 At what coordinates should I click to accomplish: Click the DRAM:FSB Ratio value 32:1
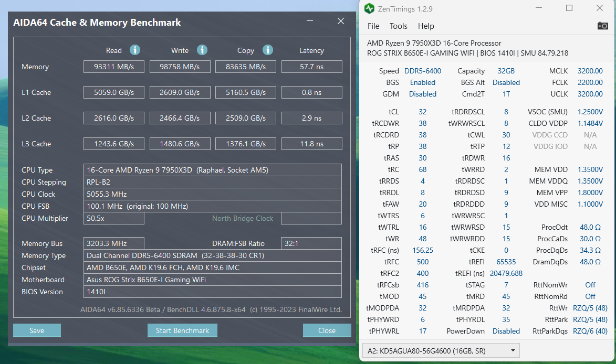pyautogui.click(x=311, y=243)
